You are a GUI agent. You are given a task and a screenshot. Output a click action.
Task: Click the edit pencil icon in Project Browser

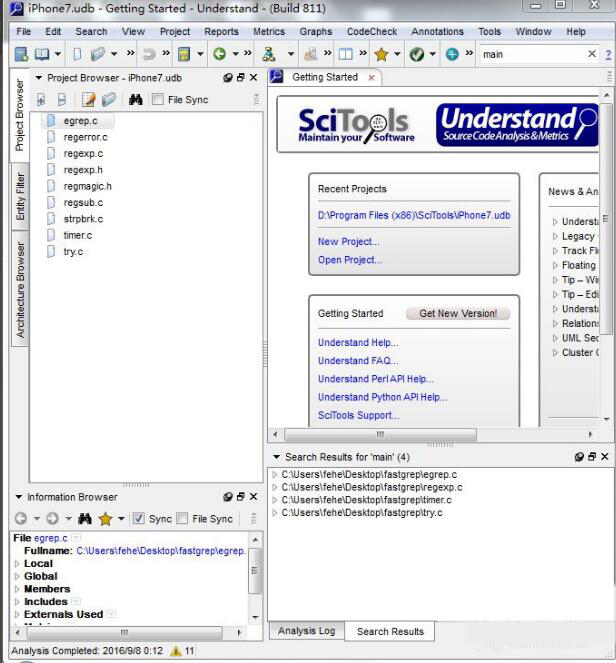click(x=89, y=100)
